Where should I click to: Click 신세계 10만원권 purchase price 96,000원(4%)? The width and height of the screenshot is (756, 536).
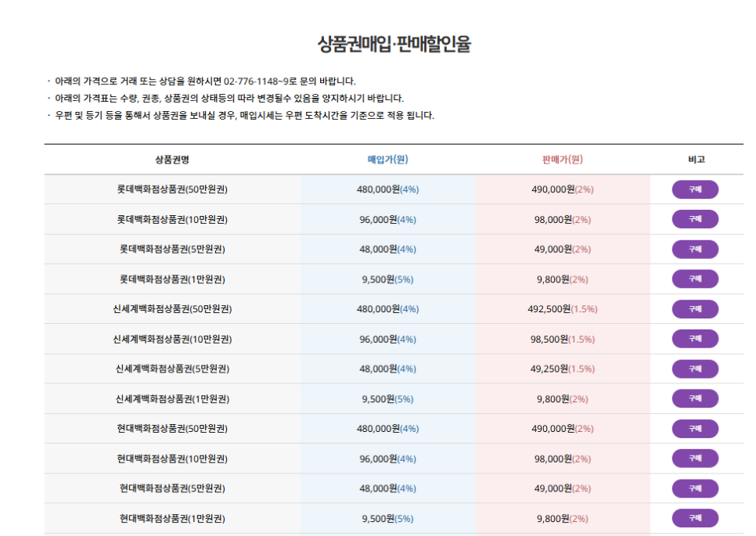point(387,339)
